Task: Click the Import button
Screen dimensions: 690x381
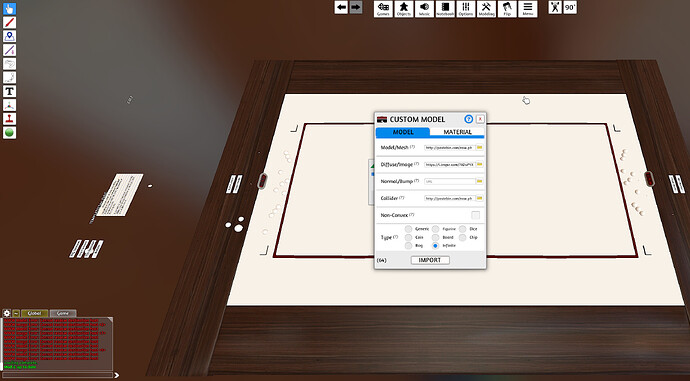Action: coord(430,260)
